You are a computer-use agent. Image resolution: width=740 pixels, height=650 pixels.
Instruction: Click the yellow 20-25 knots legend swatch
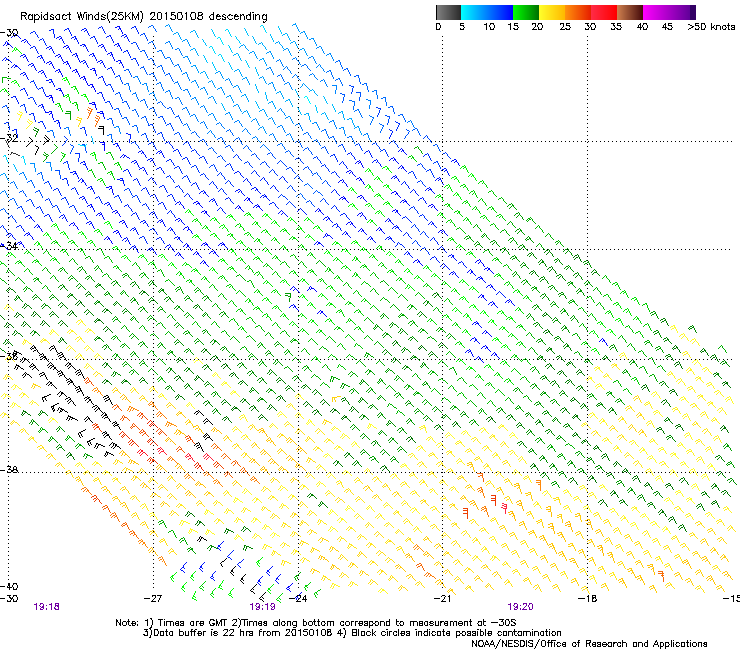pyautogui.click(x=552, y=12)
